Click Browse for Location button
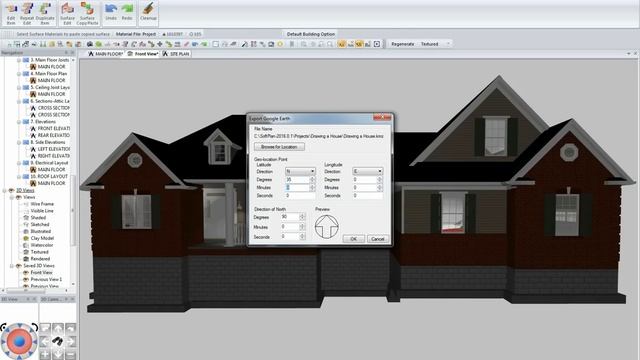The height and width of the screenshot is (360, 640). tap(279, 147)
